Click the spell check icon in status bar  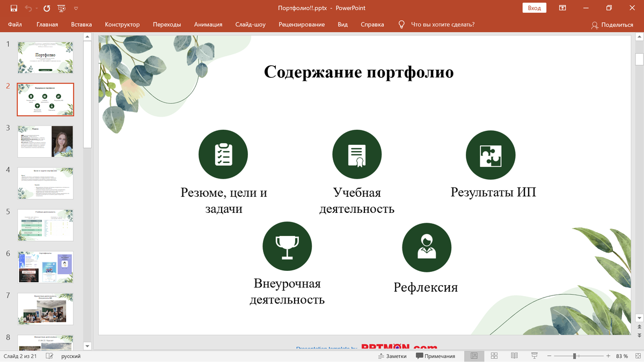(x=48, y=356)
